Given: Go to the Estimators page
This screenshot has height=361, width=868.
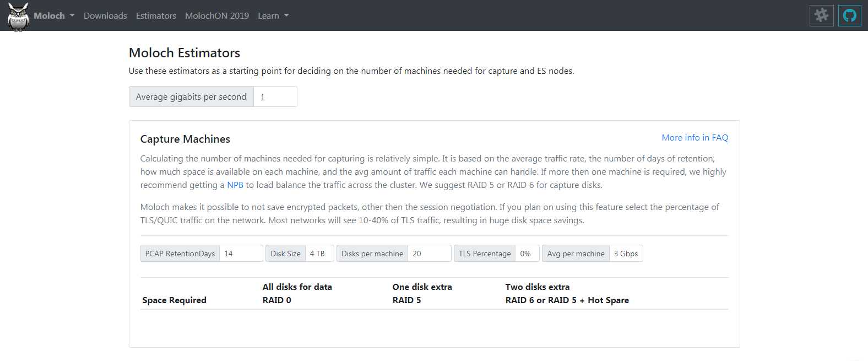Looking at the screenshot, I should pyautogui.click(x=156, y=15).
